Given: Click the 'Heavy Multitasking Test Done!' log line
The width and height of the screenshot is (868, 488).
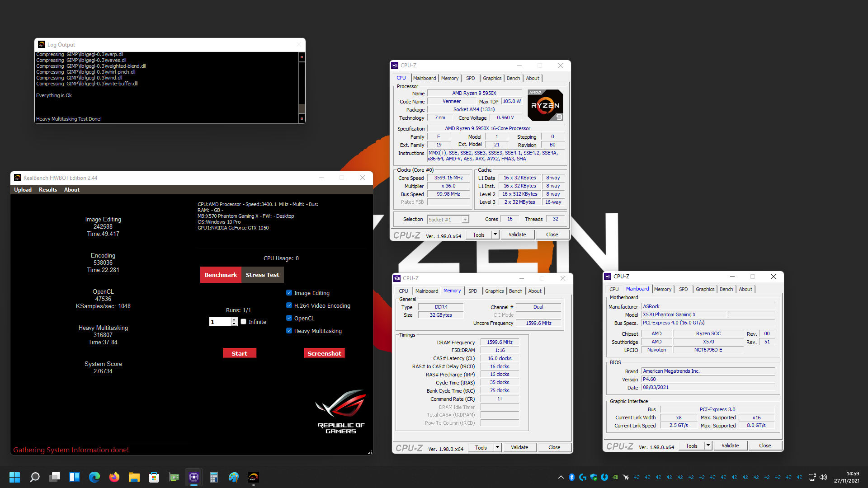Looking at the screenshot, I should click(x=69, y=119).
